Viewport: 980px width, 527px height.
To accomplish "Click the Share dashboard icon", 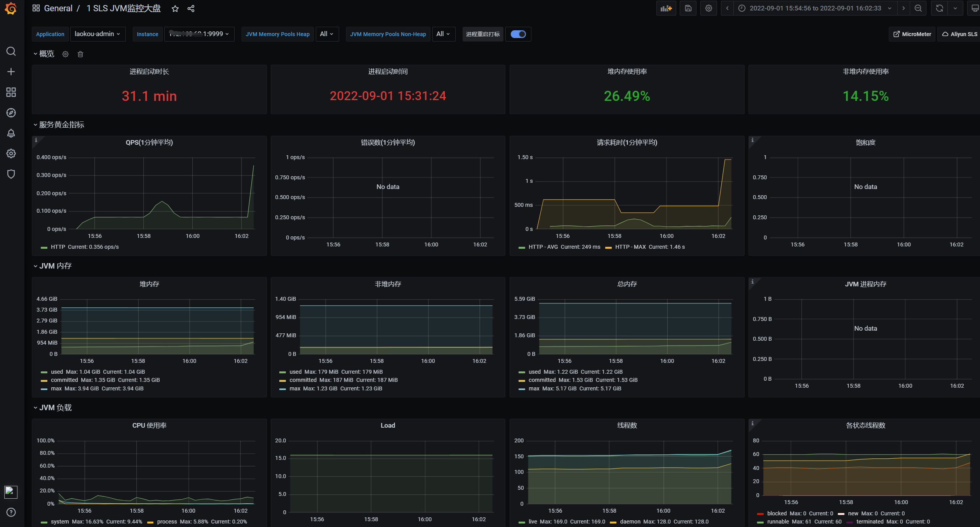I will coord(191,9).
